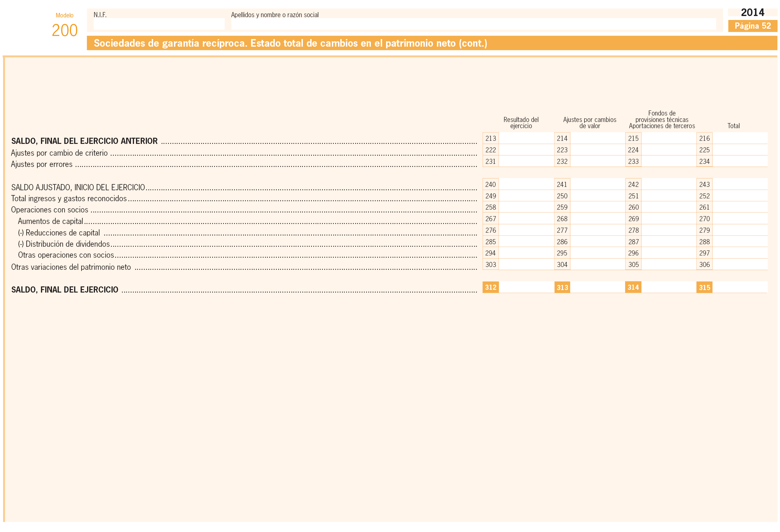780x532 pixels.
Task: Click input field numbered 241
Action: pos(597,184)
